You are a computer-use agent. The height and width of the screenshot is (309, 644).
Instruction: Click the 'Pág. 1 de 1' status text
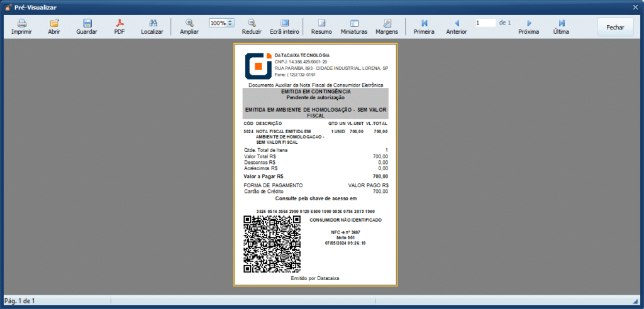[x=19, y=301]
